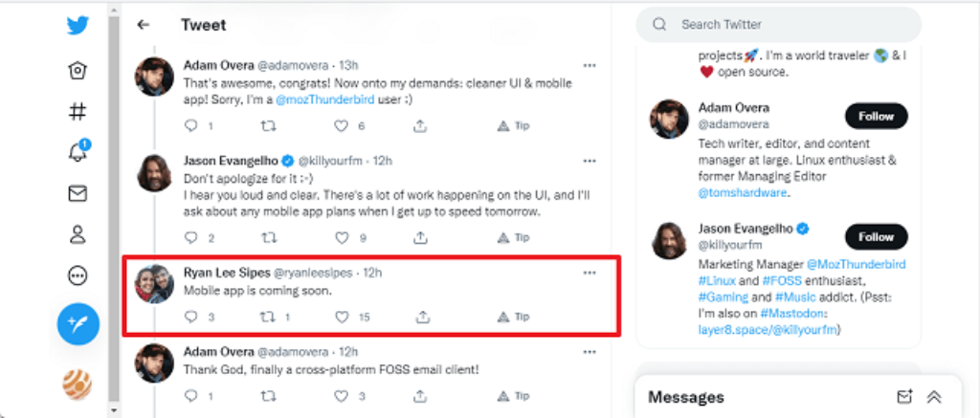
Task: Start a new message from Messages drawer
Action: tap(903, 397)
